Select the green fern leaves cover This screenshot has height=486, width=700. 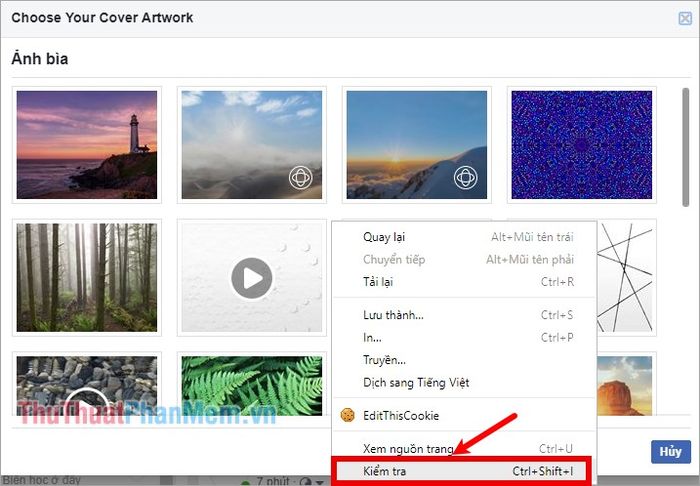point(252,386)
